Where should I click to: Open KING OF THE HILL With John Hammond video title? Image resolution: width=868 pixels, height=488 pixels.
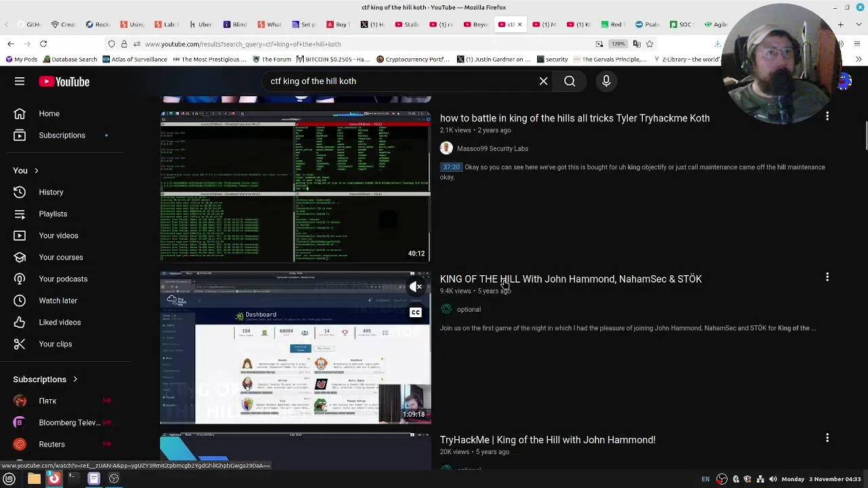pyautogui.click(x=571, y=279)
